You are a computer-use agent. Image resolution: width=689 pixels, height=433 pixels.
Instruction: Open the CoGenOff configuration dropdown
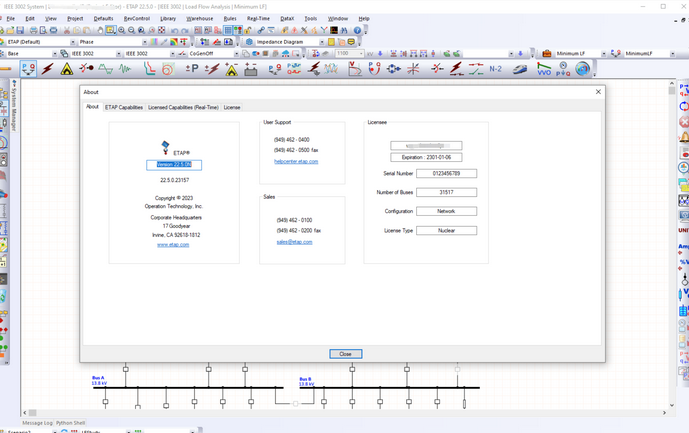(x=236, y=54)
